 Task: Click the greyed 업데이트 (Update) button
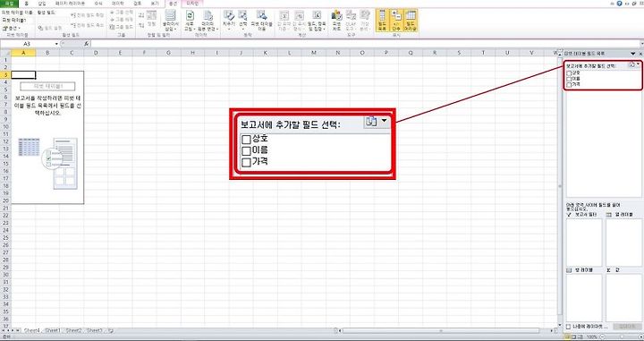[627, 327]
